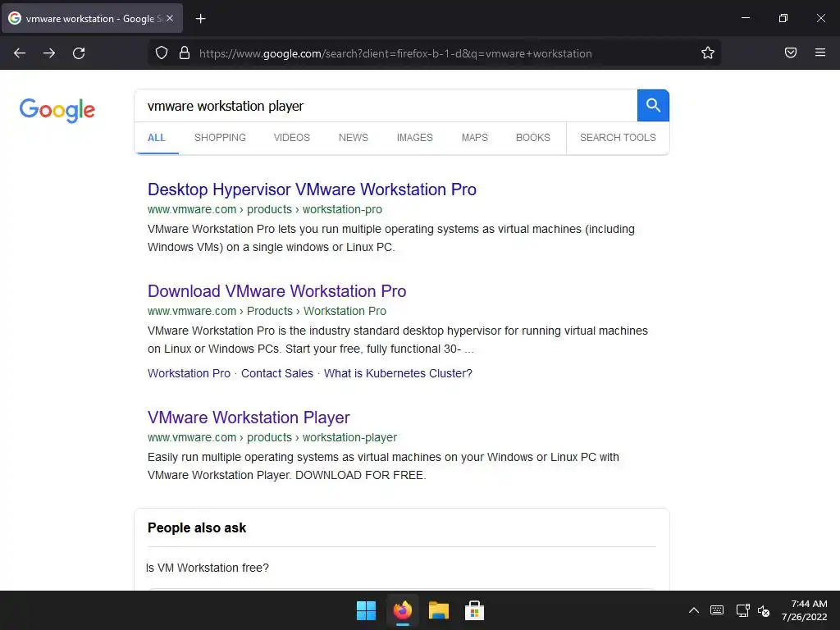Screen dimensions: 840x630
Task: Click URL www.vmware.com › products › workstation-player
Action: (272, 438)
